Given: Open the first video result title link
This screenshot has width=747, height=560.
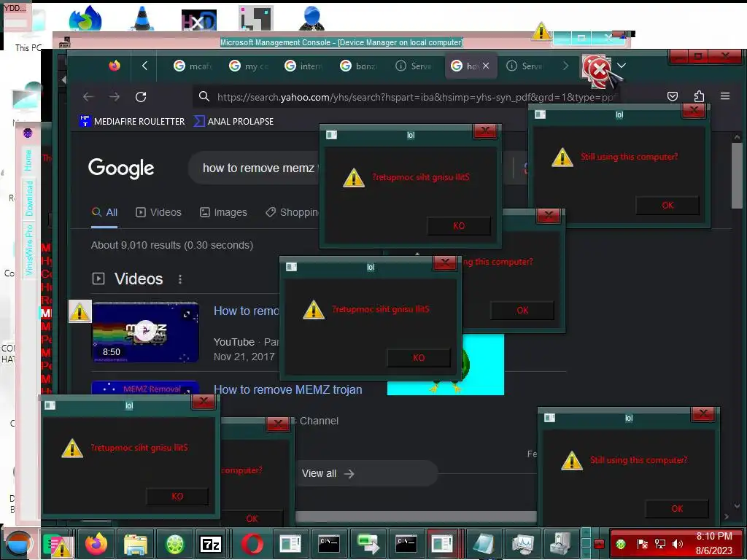Looking at the screenshot, I should point(247,311).
